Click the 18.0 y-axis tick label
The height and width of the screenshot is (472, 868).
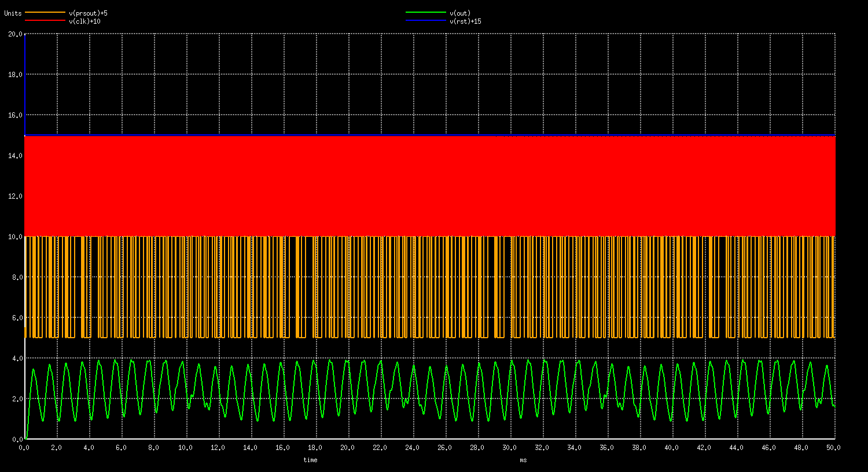coord(15,75)
